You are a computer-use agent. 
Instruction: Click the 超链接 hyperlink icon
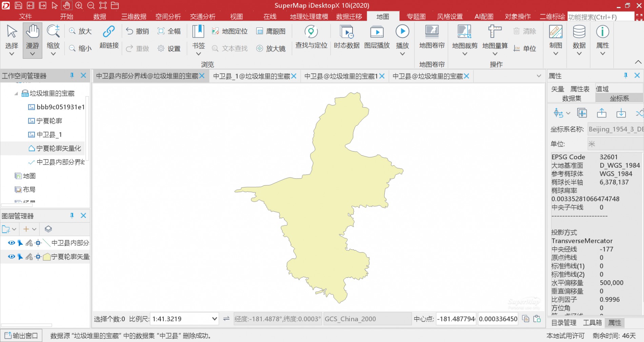109,32
